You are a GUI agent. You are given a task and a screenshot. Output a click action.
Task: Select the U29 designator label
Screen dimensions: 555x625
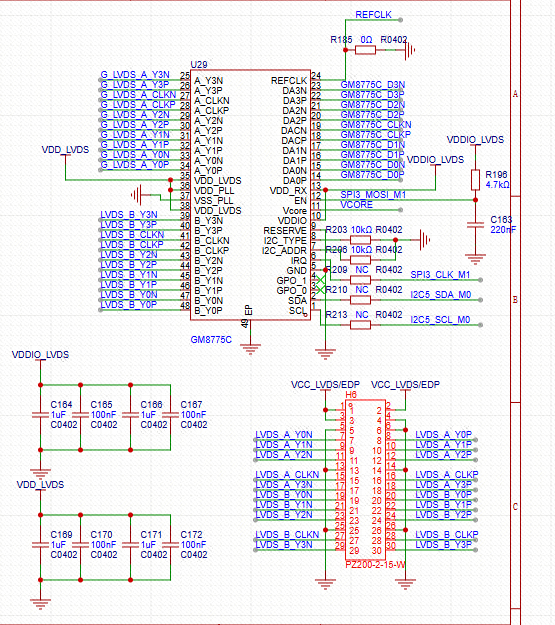(199, 65)
